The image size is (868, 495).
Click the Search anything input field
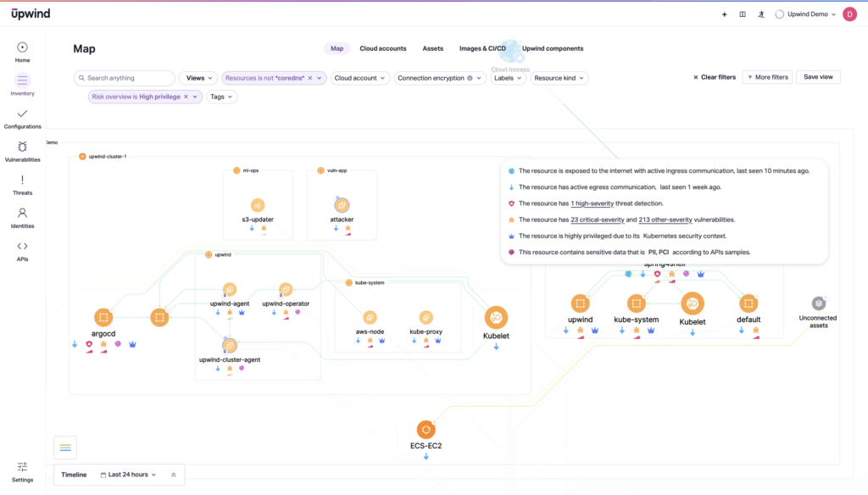124,77
